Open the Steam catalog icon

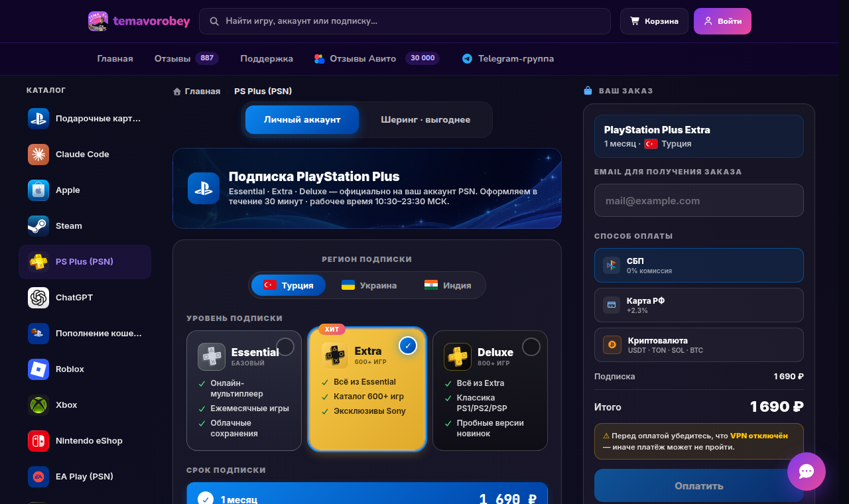pos(38,226)
